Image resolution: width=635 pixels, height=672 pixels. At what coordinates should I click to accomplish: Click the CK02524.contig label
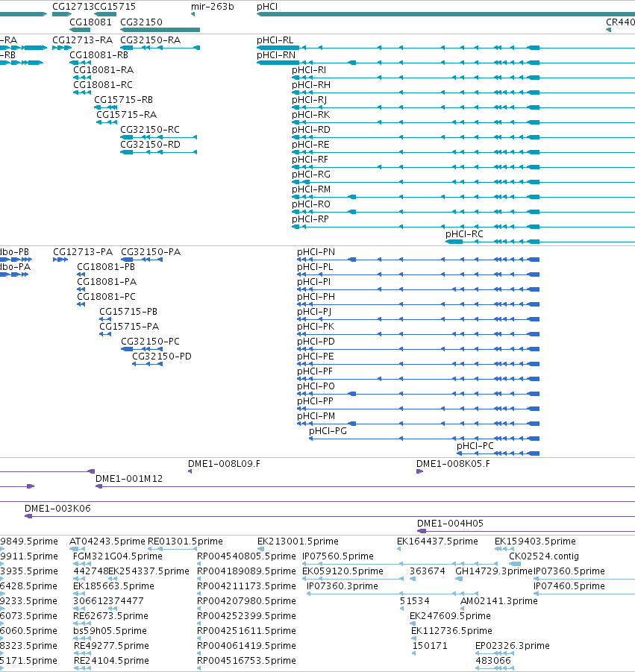pos(544,556)
